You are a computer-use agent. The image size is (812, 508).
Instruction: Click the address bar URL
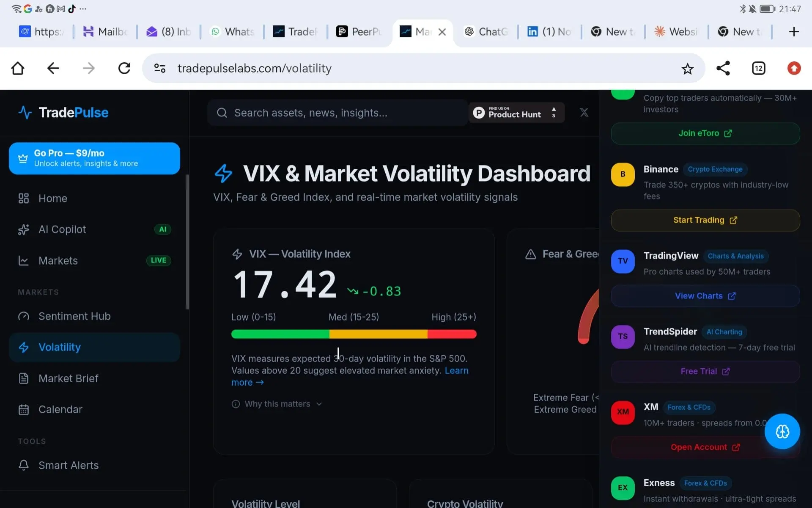click(x=255, y=68)
